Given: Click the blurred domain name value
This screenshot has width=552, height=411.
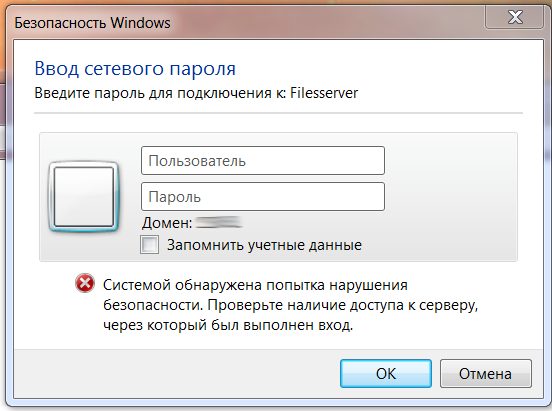Looking at the screenshot, I should (x=219, y=223).
